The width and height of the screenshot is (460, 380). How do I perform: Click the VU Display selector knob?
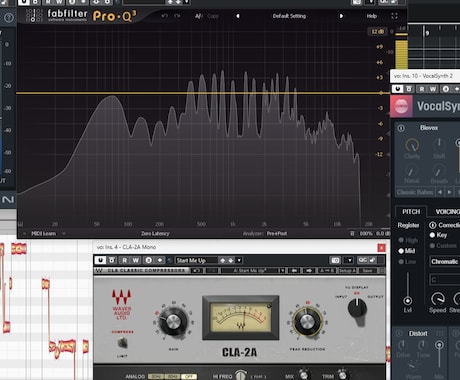coord(357,309)
